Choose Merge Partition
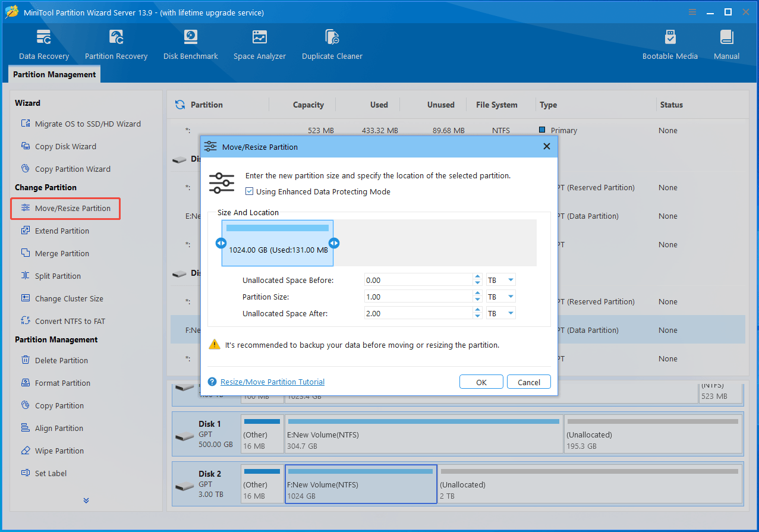Image resolution: width=759 pixels, height=532 pixels. coord(55,253)
